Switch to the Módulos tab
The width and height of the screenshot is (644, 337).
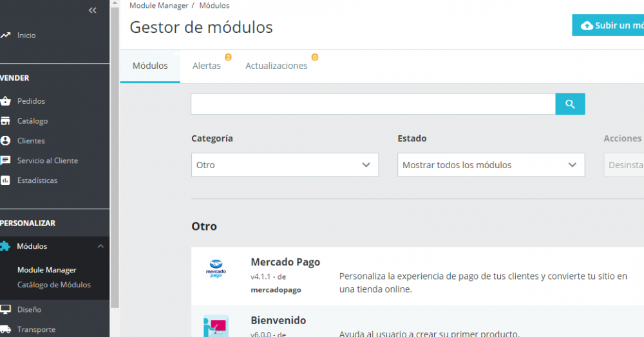pos(150,66)
